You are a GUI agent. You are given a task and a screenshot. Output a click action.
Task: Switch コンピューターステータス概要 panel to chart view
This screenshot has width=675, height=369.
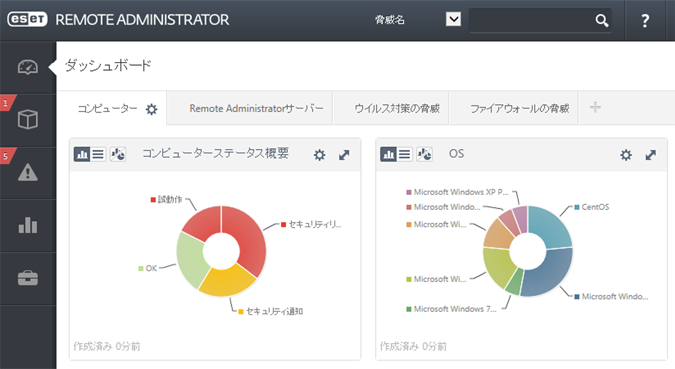pos(82,154)
